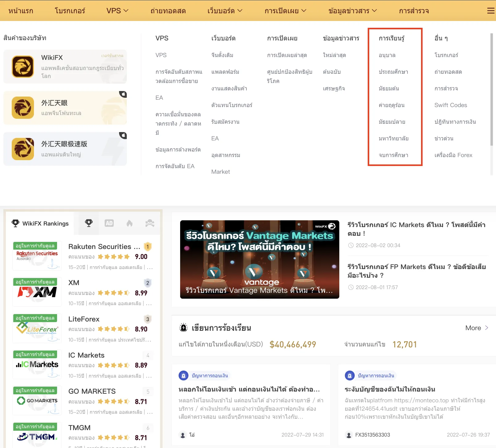Open ประถมศึกษา under การเรียนรู้
The height and width of the screenshot is (448, 496).
[x=393, y=72]
